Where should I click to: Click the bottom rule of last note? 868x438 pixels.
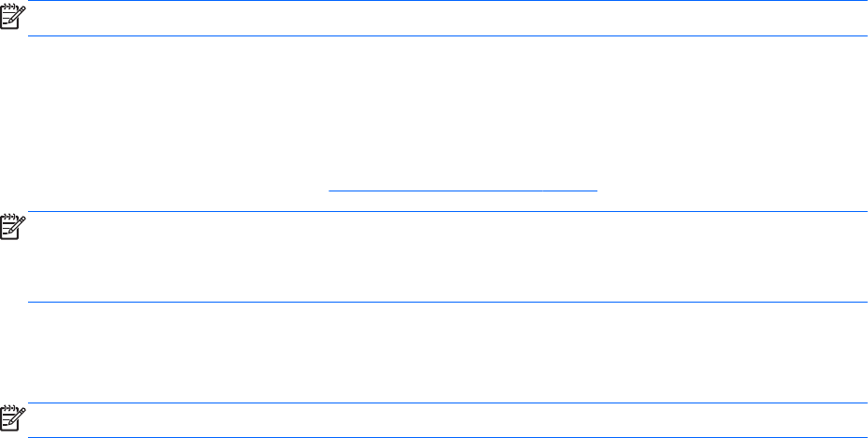[448, 436]
